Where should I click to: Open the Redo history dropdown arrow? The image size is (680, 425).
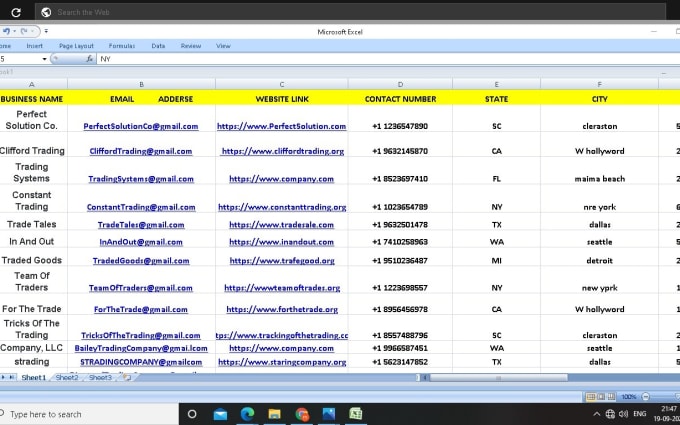32,31
